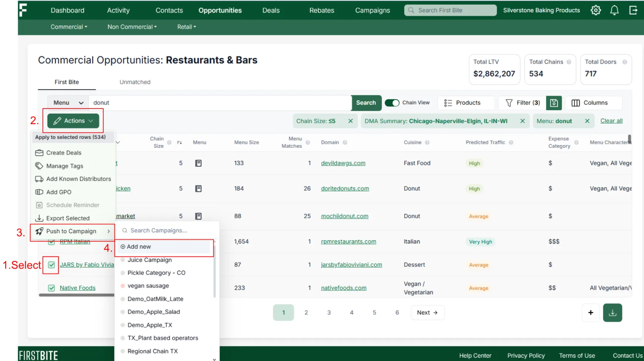
Task: Remove the DMA Summary filter chip
Action: coord(522,121)
